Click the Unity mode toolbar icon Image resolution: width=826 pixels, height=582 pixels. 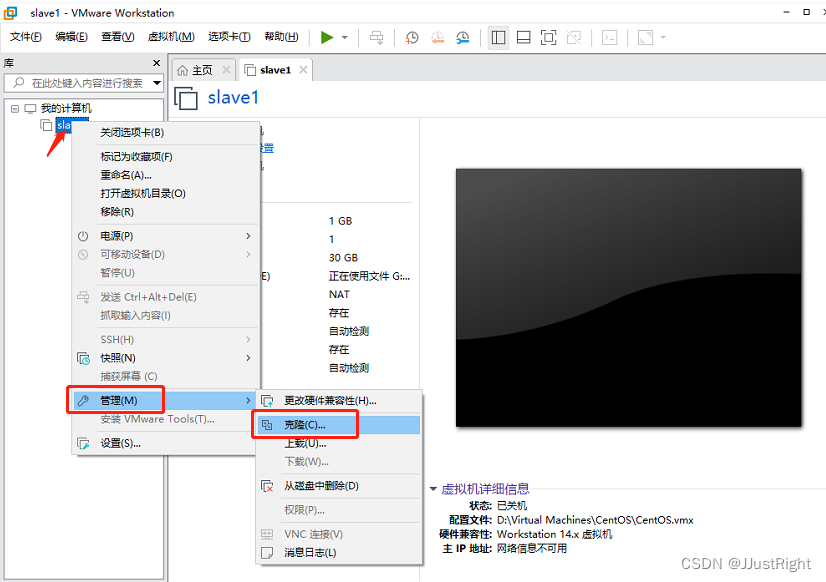pyautogui.click(x=574, y=37)
